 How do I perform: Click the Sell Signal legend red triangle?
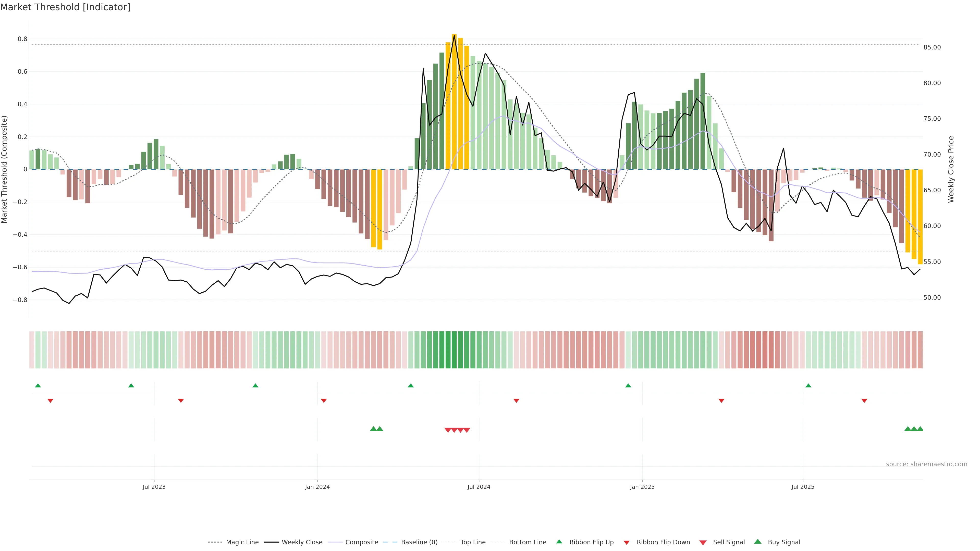tap(703, 543)
